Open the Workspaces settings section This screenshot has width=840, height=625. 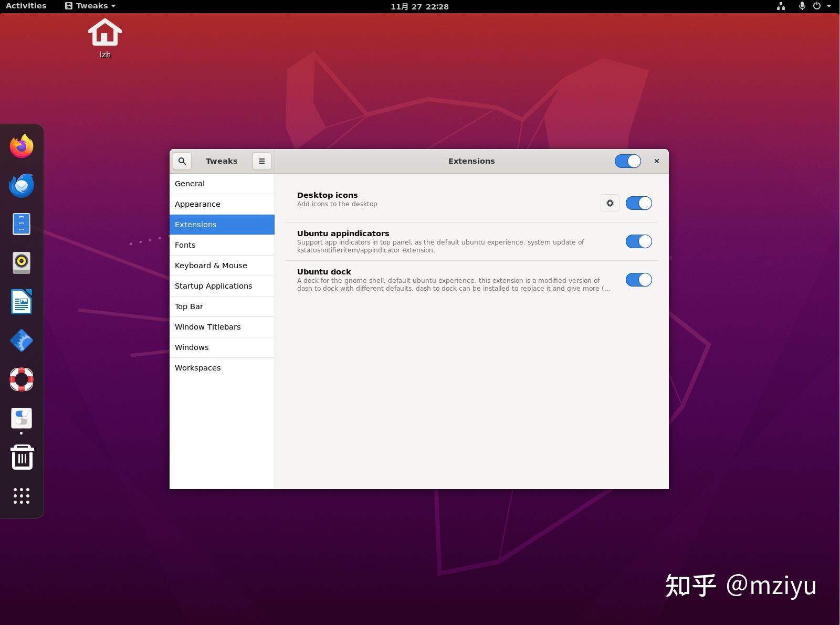tap(198, 367)
